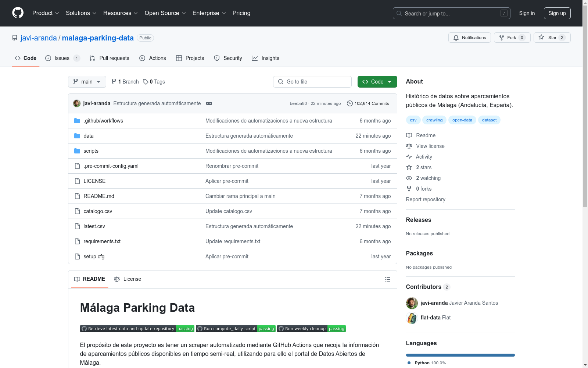This screenshot has height=368, width=588.
Task: Select the README tab
Action: 90,279
